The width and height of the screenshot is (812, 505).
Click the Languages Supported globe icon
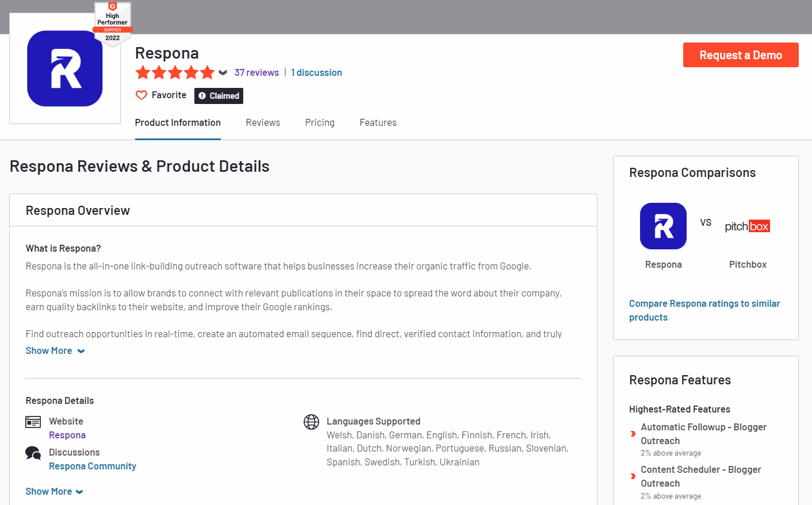coord(311,422)
